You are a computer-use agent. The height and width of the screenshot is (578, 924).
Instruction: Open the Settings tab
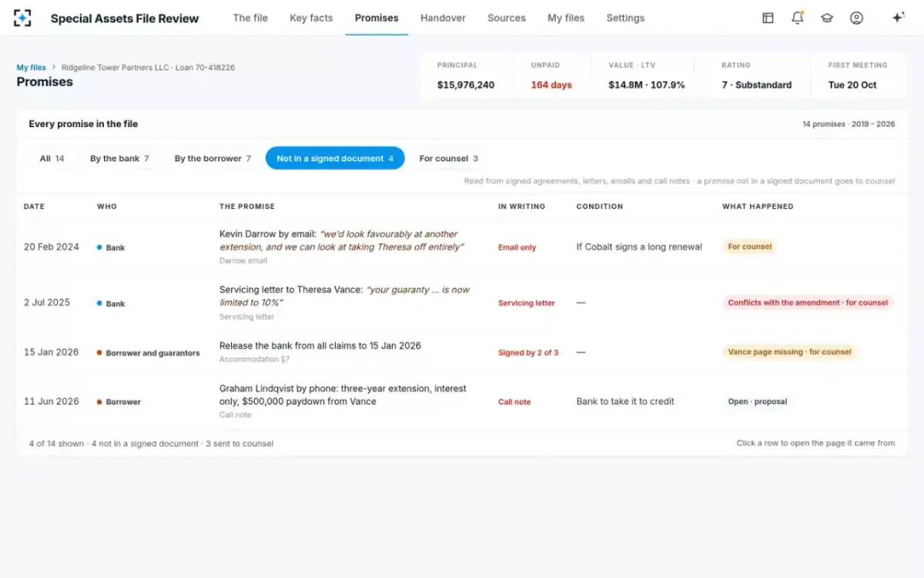click(625, 18)
